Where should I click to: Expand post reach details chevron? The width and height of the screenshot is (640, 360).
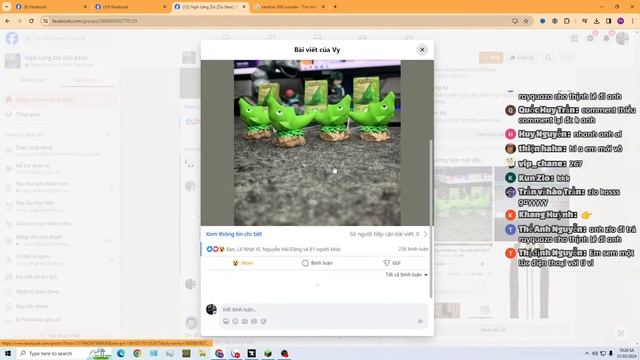point(425,234)
